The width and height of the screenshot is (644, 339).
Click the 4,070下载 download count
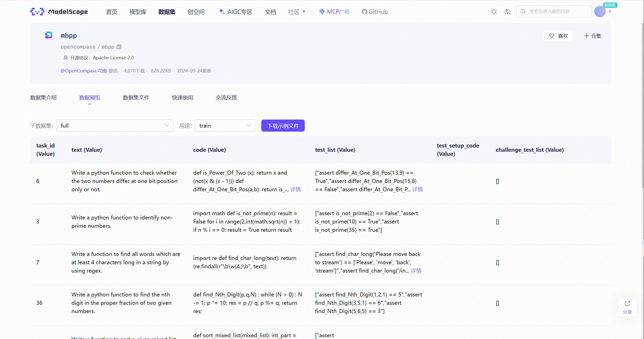[134, 71]
